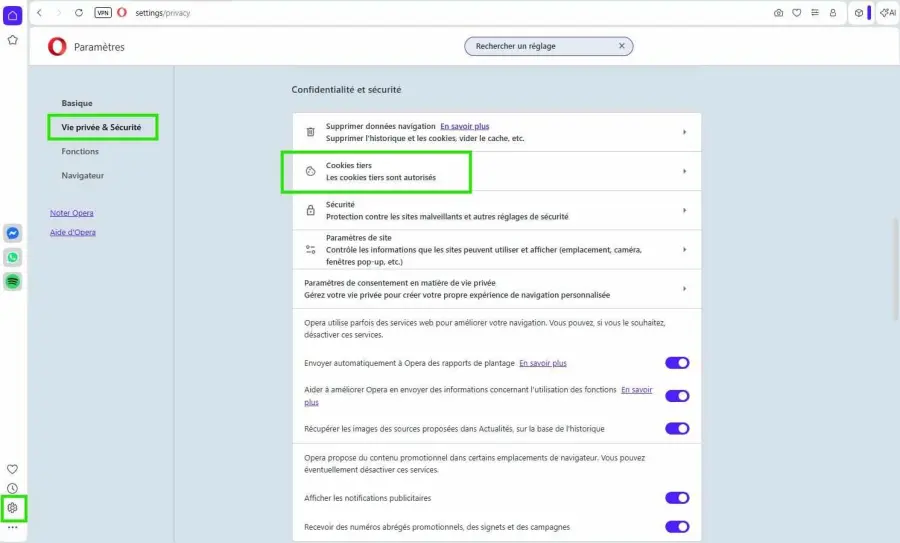The image size is (900, 543).
Task: Open Messenger in the Opera sidebar
Action: coord(13,233)
